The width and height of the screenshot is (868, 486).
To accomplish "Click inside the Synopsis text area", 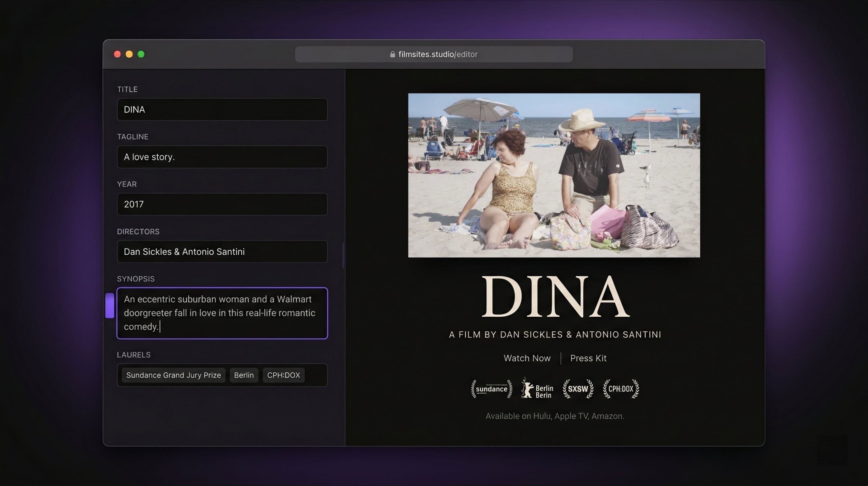I will tap(222, 313).
